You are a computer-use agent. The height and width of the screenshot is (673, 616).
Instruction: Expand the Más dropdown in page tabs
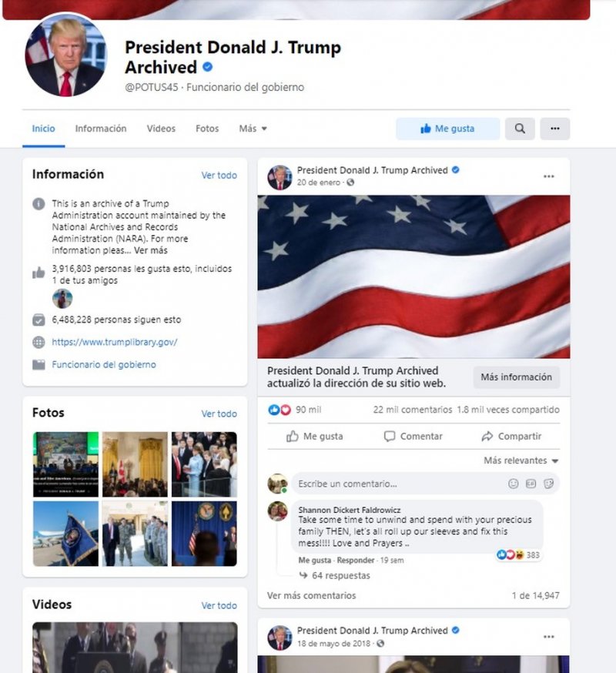(253, 129)
